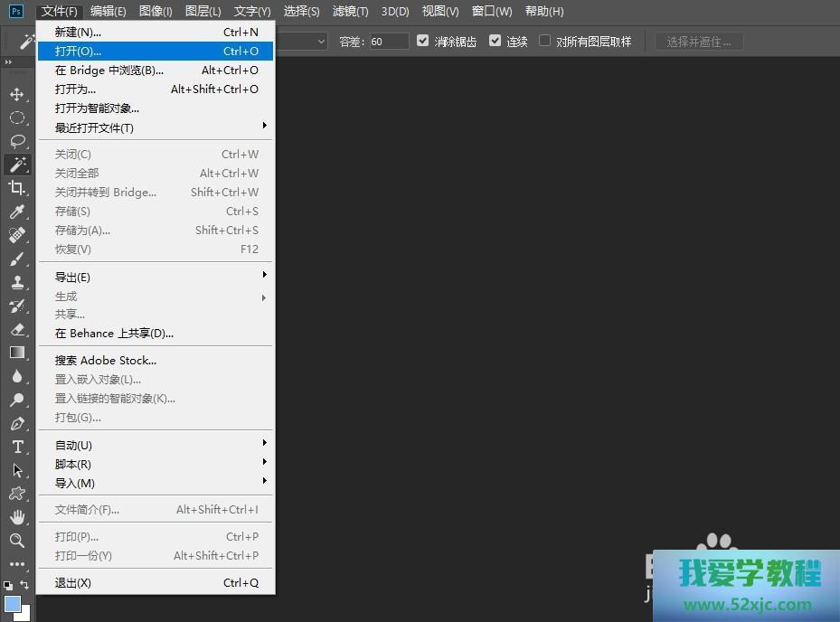Select the Crop tool
This screenshot has height=622, width=840.
(x=16, y=188)
